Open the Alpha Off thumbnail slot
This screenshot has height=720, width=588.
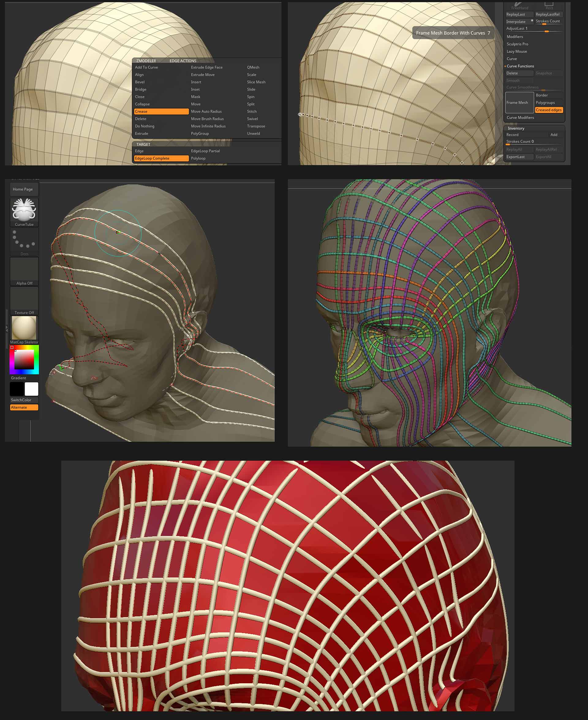pyautogui.click(x=24, y=271)
